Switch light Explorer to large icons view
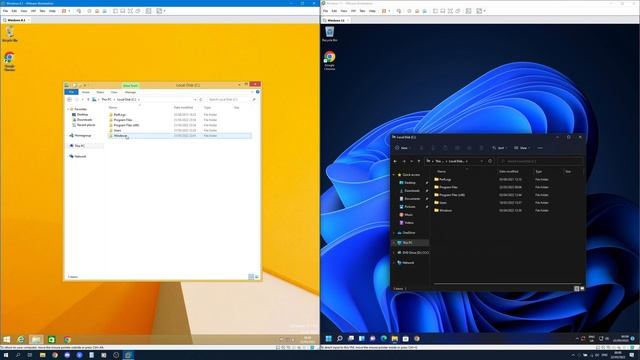Image resolution: width=640 pixels, height=360 pixels. click(257, 277)
